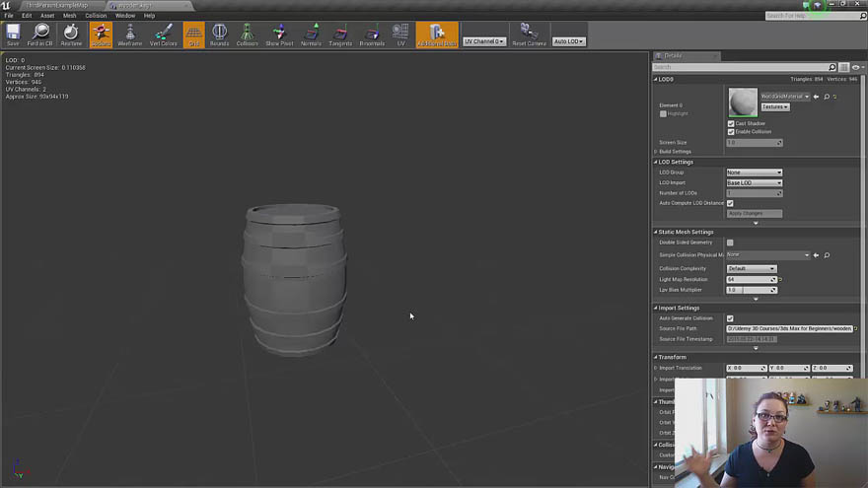Adjust Lpv Bias Multiplier slider field
Image resolution: width=868 pixels, height=488 pixels.
(x=752, y=290)
